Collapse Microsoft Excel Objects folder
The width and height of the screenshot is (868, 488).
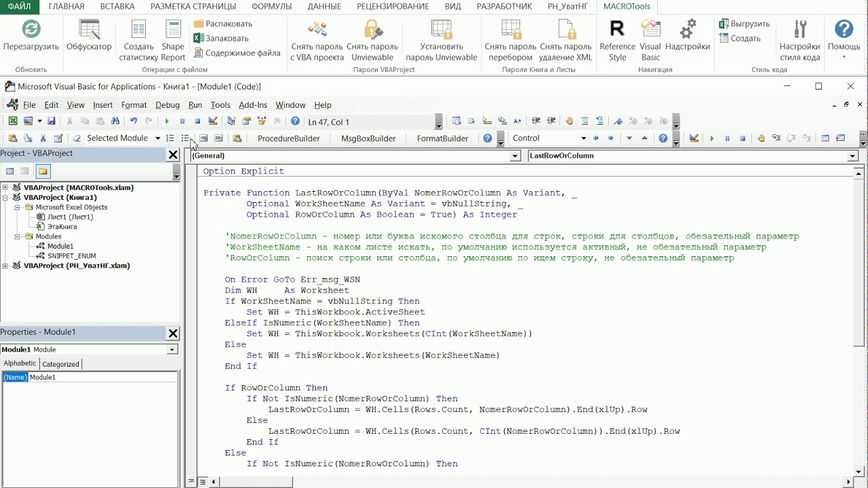(18, 207)
